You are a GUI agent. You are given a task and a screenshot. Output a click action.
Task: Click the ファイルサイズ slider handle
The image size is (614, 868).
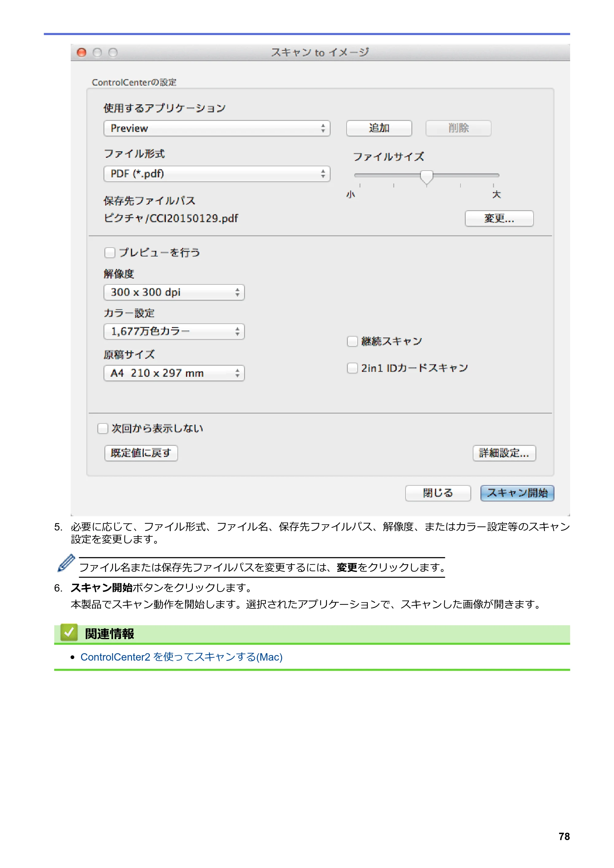point(426,177)
